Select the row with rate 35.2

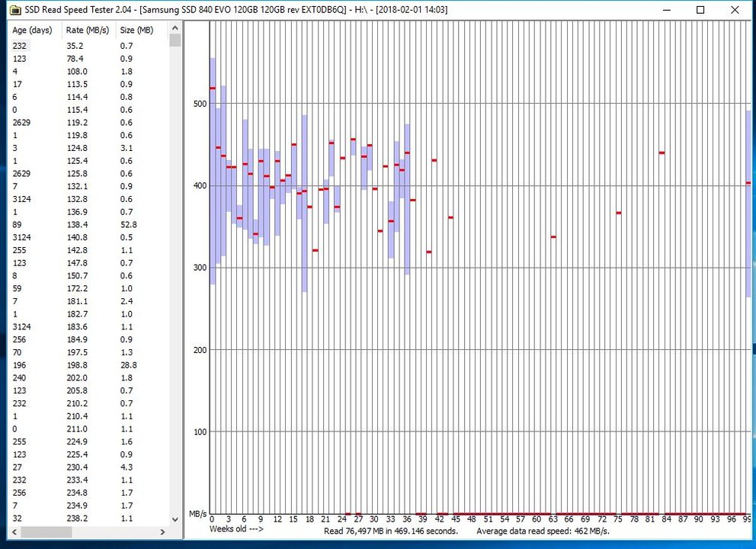point(89,46)
